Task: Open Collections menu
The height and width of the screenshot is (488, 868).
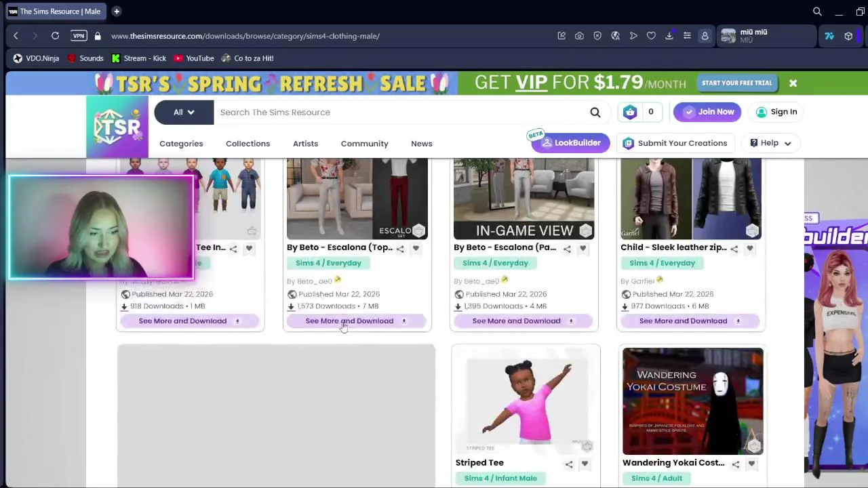Action: point(248,144)
